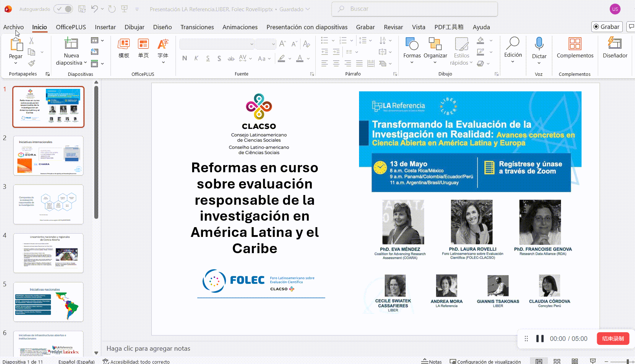This screenshot has height=364, width=635.
Task: Expand the Formas dropdown
Action: pyautogui.click(x=412, y=63)
